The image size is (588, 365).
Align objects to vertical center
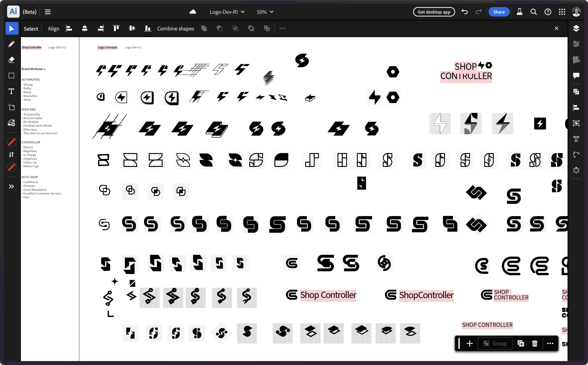point(132,29)
